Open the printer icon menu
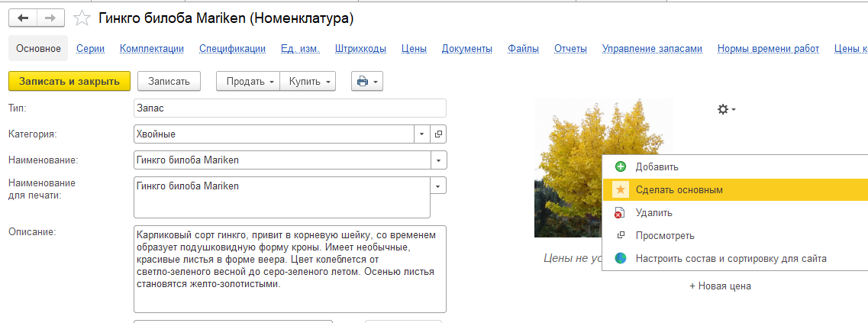868x323 pixels. [x=367, y=81]
